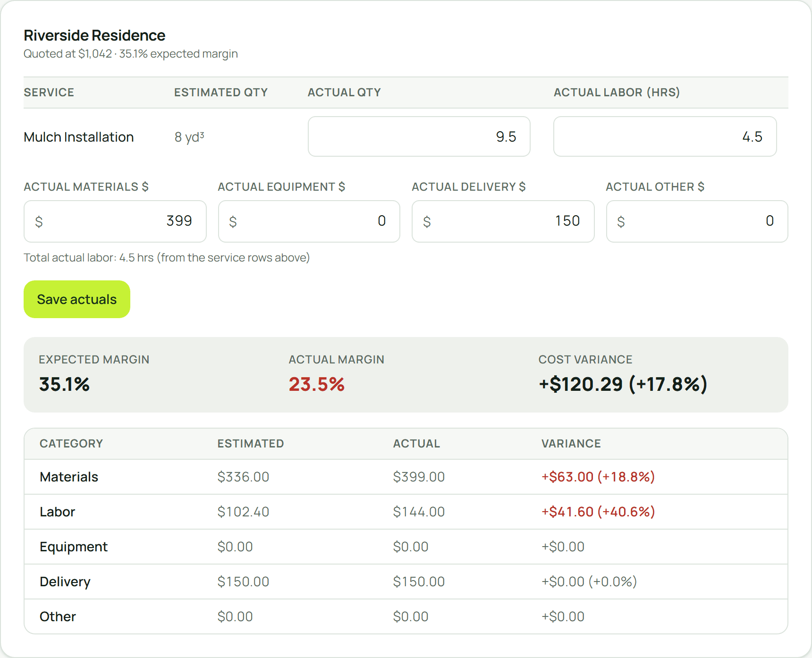Image resolution: width=812 pixels, height=658 pixels.
Task: Click the ACTUAL DELIVERY $ field label
Action: click(469, 187)
